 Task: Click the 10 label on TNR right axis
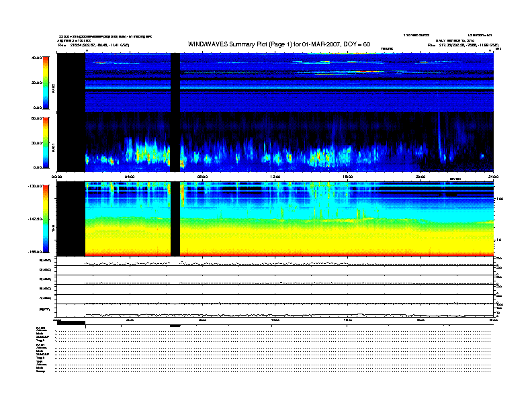(498, 240)
